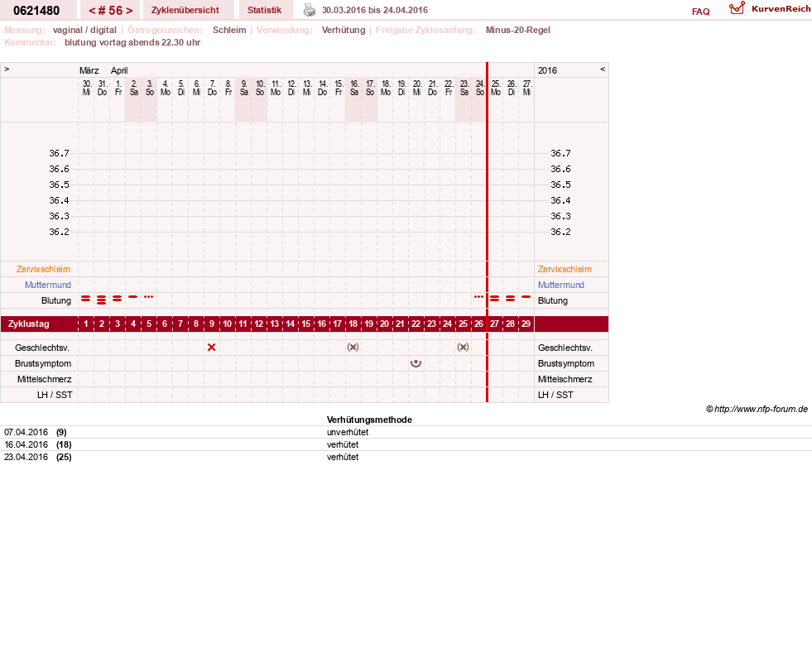Click the KurvenReich crown logo

coord(737,8)
